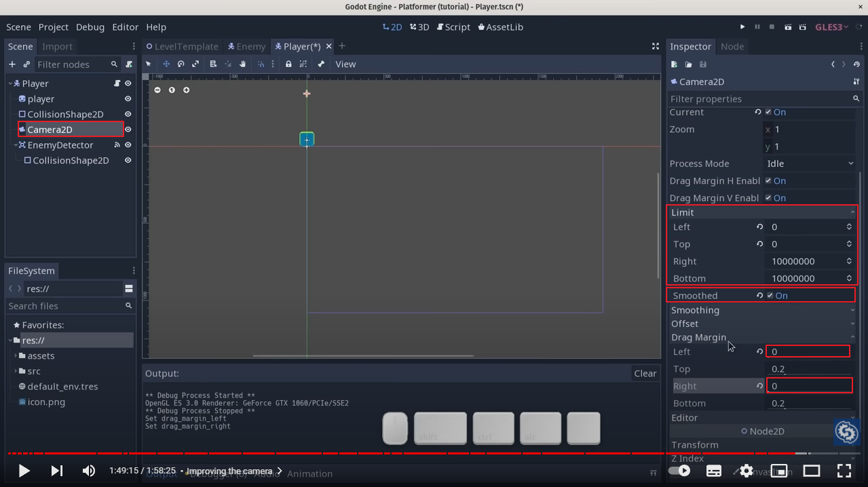Activate the Pan Mode hand tool

tap(242, 64)
